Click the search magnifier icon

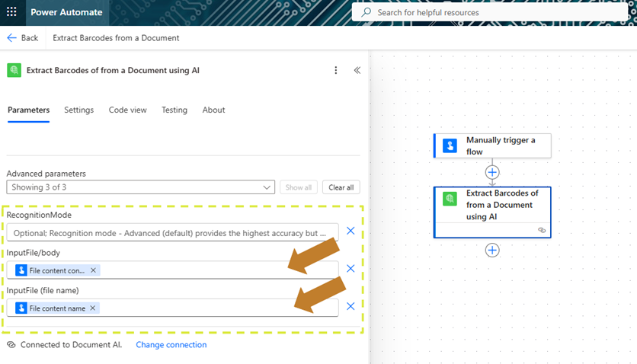366,12
